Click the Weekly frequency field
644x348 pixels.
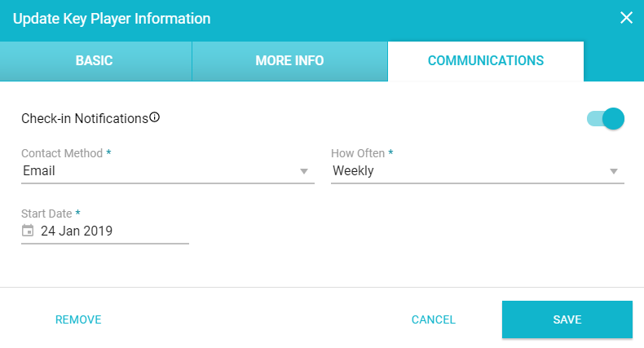[469, 171]
